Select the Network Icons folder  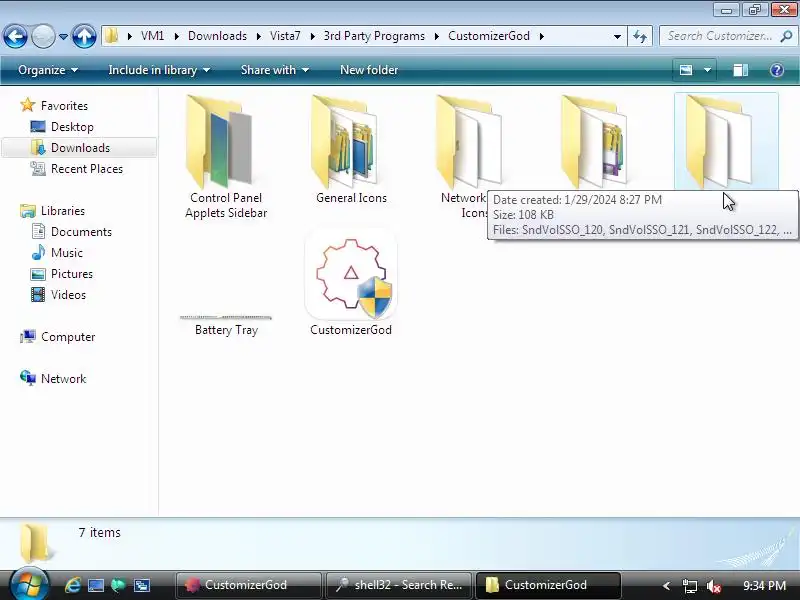[468, 143]
